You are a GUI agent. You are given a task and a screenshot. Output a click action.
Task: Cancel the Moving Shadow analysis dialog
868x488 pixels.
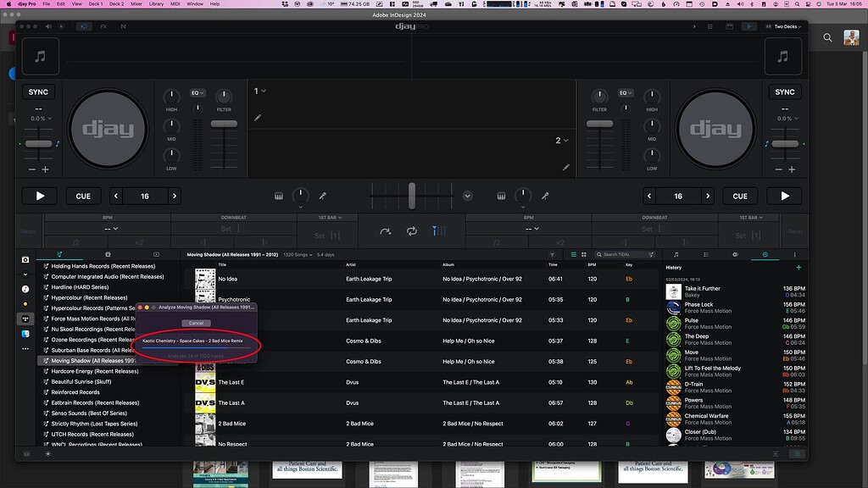(198, 323)
